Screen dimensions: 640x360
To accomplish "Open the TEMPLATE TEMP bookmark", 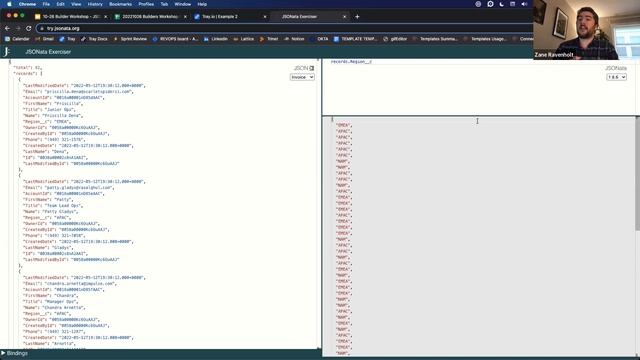I will pyautogui.click(x=355, y=39).
